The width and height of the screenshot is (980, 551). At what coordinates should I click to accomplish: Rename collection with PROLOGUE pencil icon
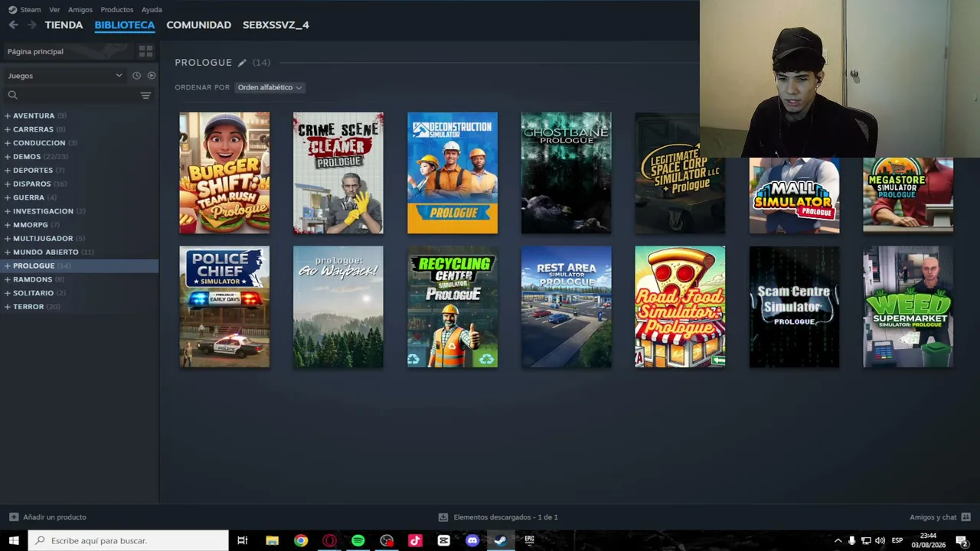pyautogui.click(x=242, y=63)
